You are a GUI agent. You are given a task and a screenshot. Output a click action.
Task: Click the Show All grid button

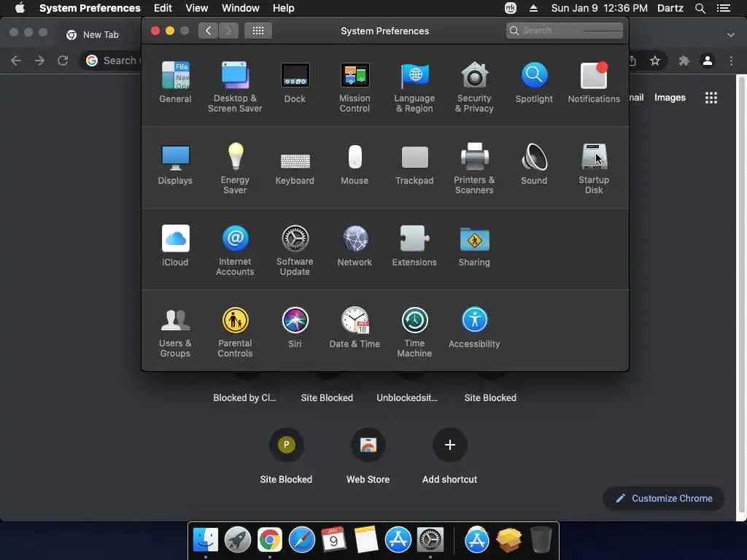258,31
